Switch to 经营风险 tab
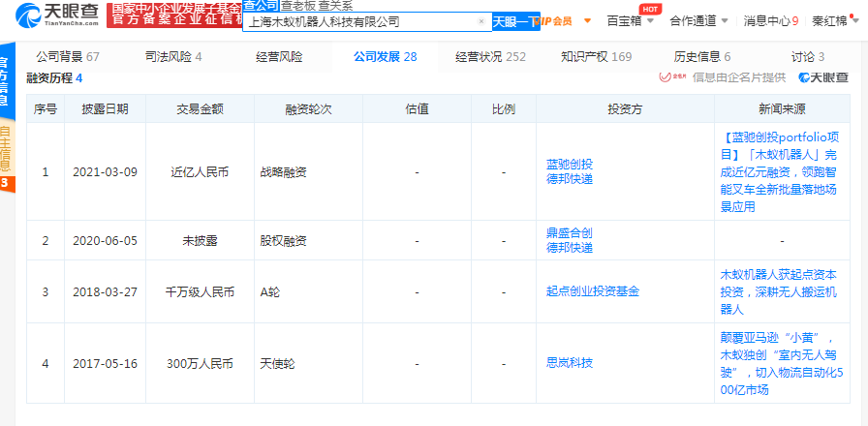The width and height of the screenshot is (868, 426). click(x=279, y=56)
